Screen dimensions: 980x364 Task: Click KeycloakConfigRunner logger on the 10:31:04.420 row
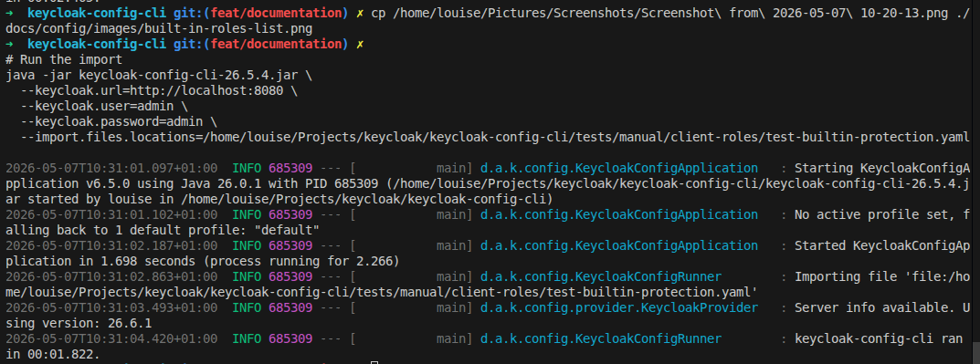tap(601, 338)
